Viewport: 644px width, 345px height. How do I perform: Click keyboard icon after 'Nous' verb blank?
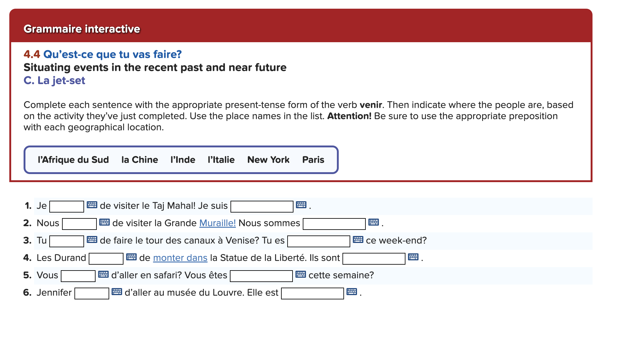(x=104, y=222)
